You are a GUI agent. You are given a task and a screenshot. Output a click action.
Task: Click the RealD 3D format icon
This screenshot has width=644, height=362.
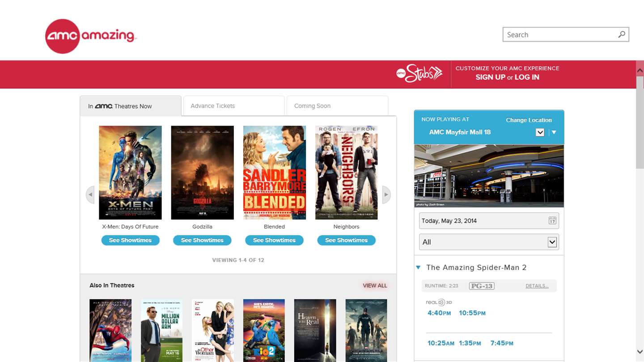click(x=439, y=303)
